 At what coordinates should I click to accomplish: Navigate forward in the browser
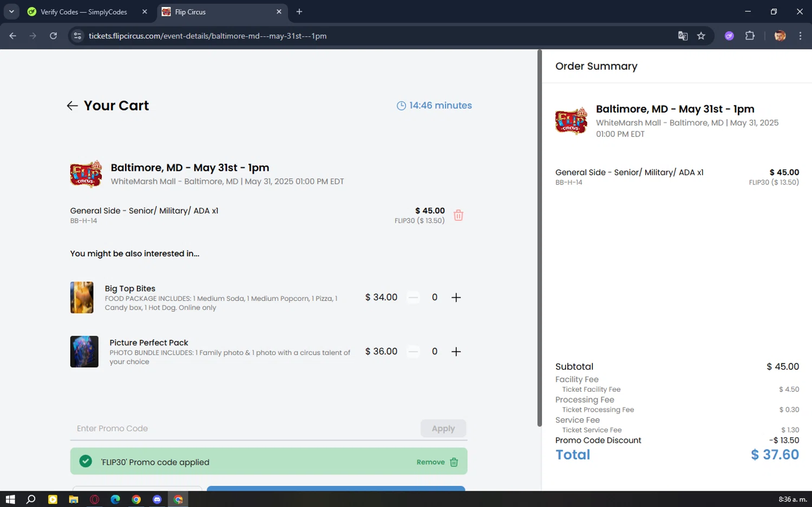(33, 36)
